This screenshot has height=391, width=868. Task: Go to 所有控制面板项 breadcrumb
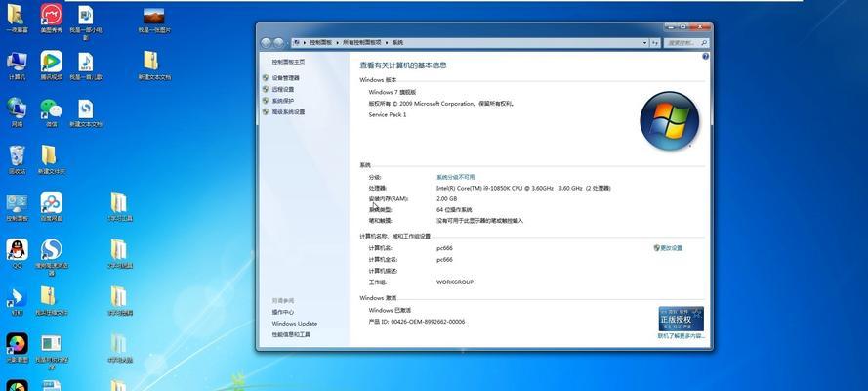click(x=362, y=43)
